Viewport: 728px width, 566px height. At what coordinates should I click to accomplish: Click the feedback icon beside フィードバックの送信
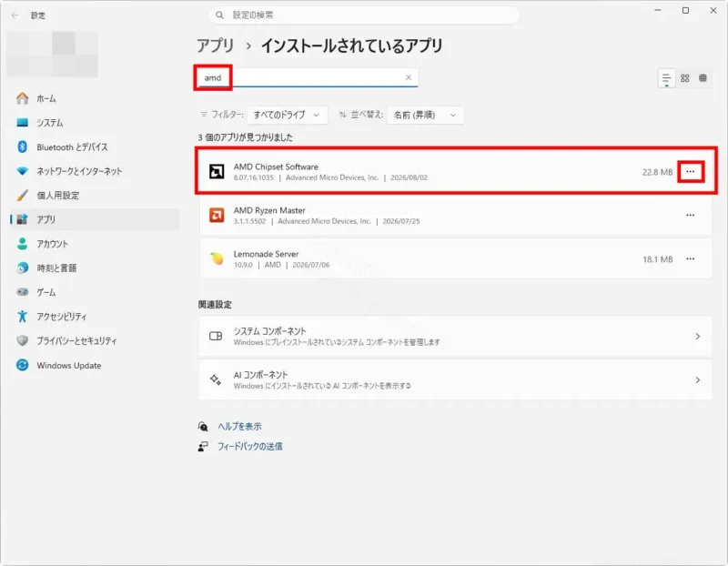(x=203, y=446)
